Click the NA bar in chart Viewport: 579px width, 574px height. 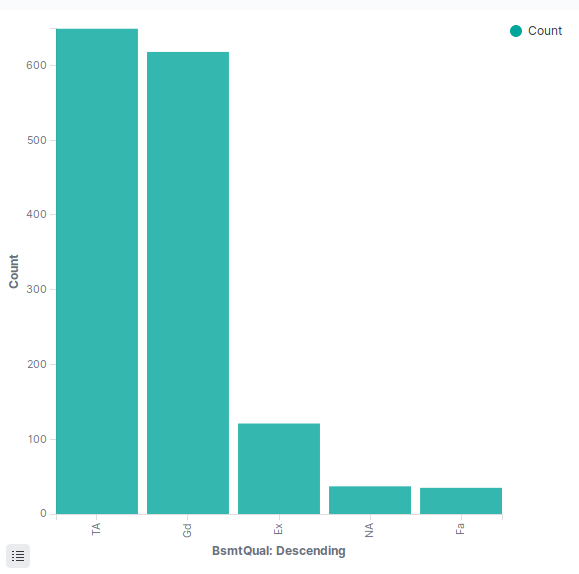coord(370,500)
